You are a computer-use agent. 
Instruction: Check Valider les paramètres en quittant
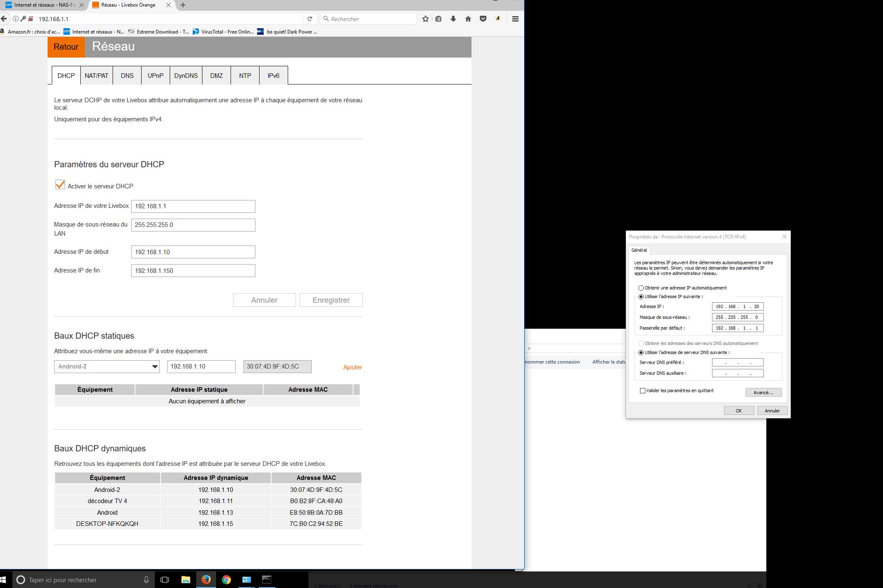coord(642,390)
